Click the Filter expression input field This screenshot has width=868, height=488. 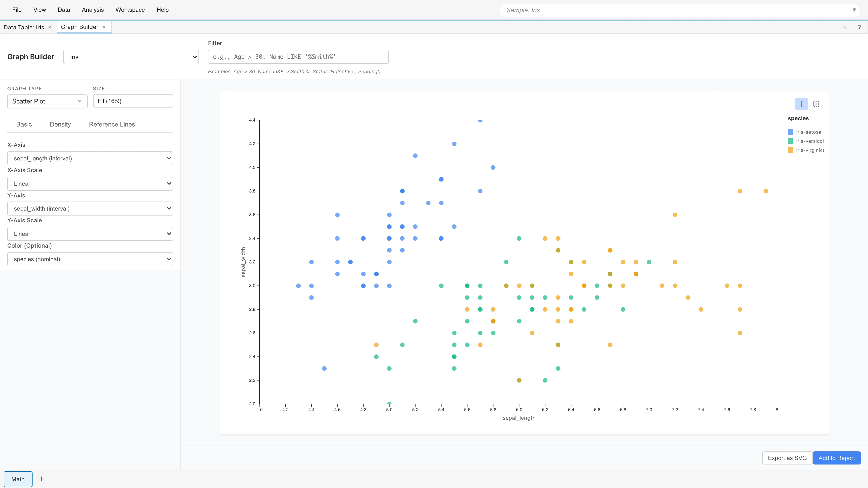(x=298, y=56)
